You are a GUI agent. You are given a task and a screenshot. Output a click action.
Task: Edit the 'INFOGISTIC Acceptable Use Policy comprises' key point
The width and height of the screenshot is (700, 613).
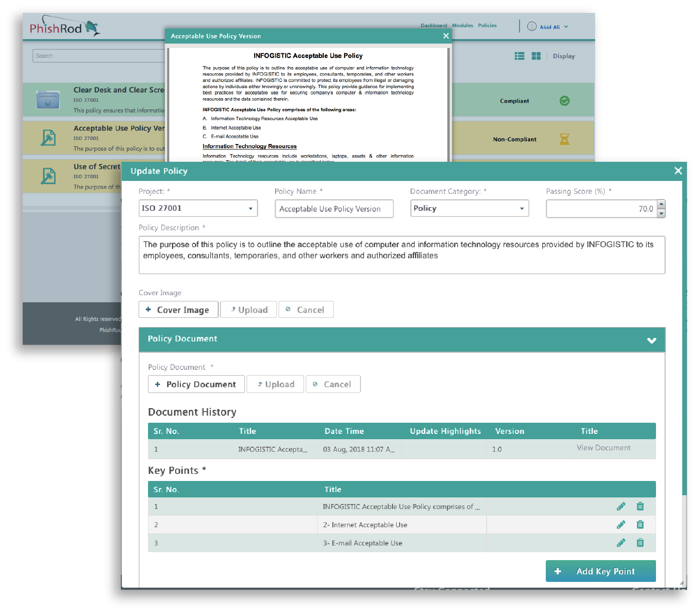click(x=621, y=506)
